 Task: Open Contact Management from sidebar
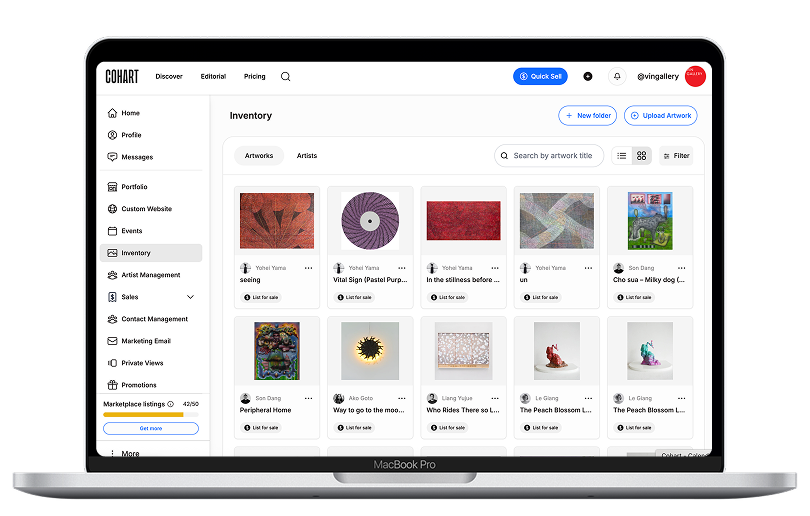pos(154,319)
